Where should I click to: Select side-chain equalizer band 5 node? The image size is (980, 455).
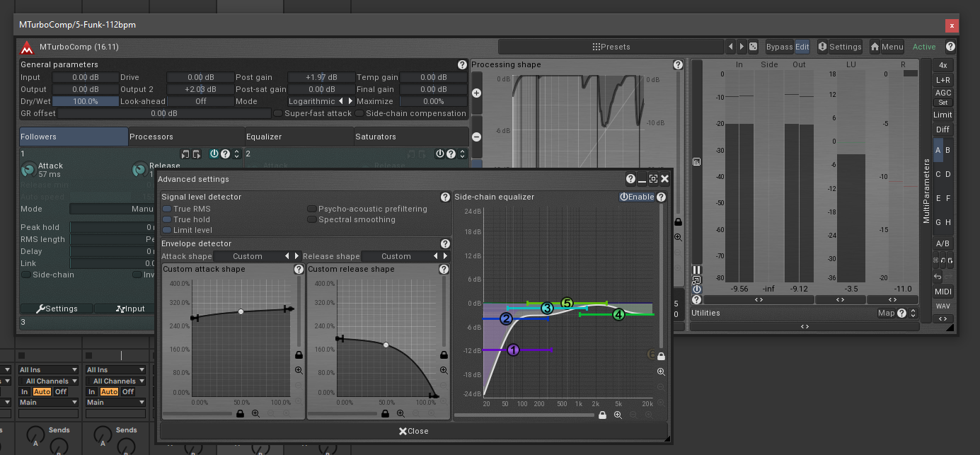(x=567, y=304)
